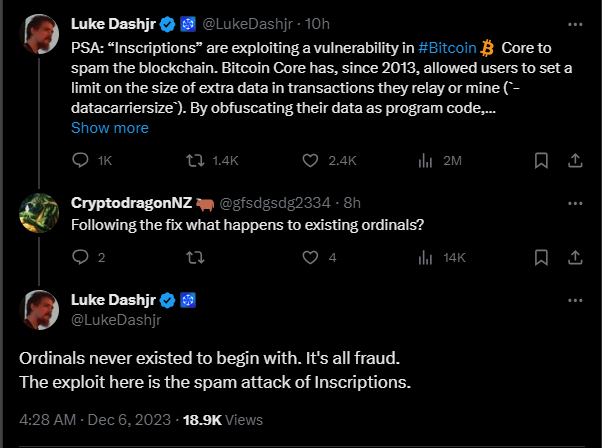602x448 pixels.
Task: Like Luke Dashjr's PSA tweet
Action: click(311, 160)
